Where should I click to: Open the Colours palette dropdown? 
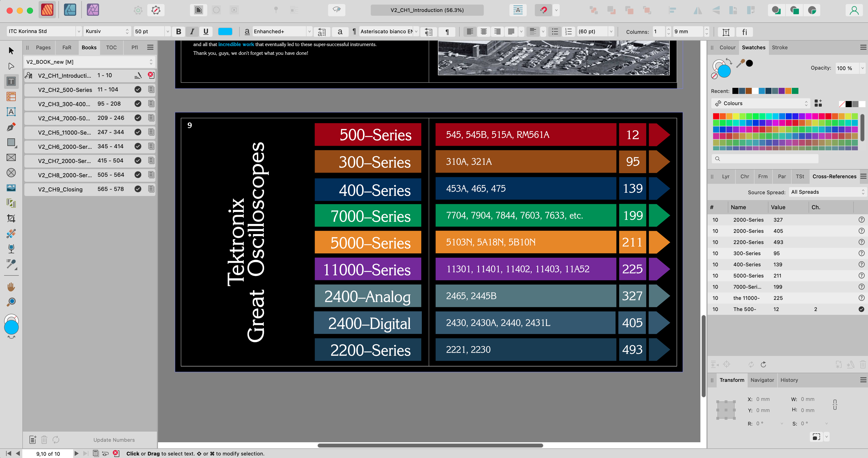pos(761,103)
